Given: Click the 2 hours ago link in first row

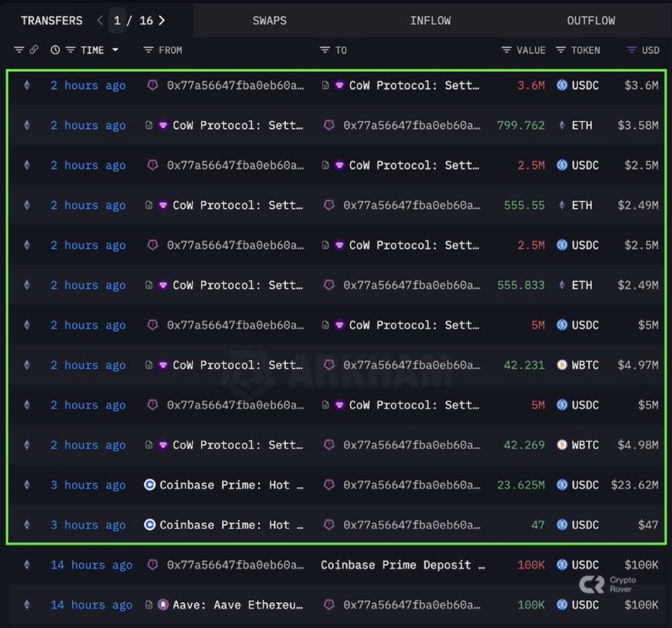Looking at the screenshot, I should (x=88, y=85).
